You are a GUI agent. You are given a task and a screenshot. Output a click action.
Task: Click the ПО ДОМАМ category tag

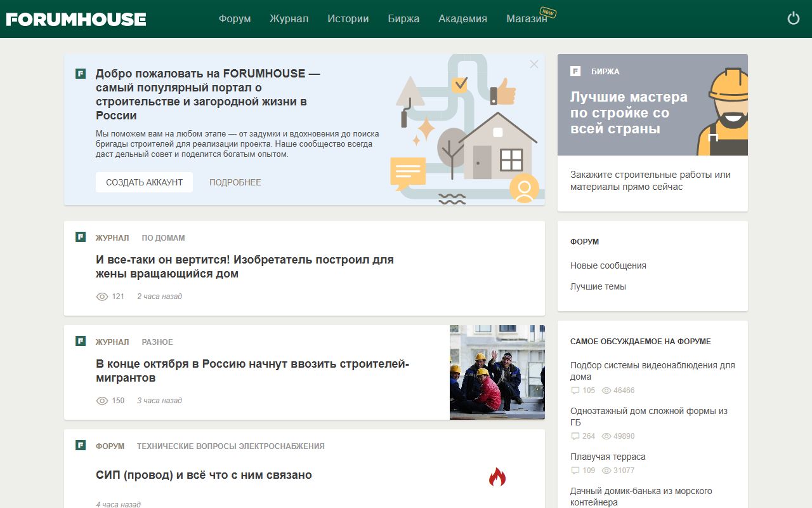(x=164, y=238)
